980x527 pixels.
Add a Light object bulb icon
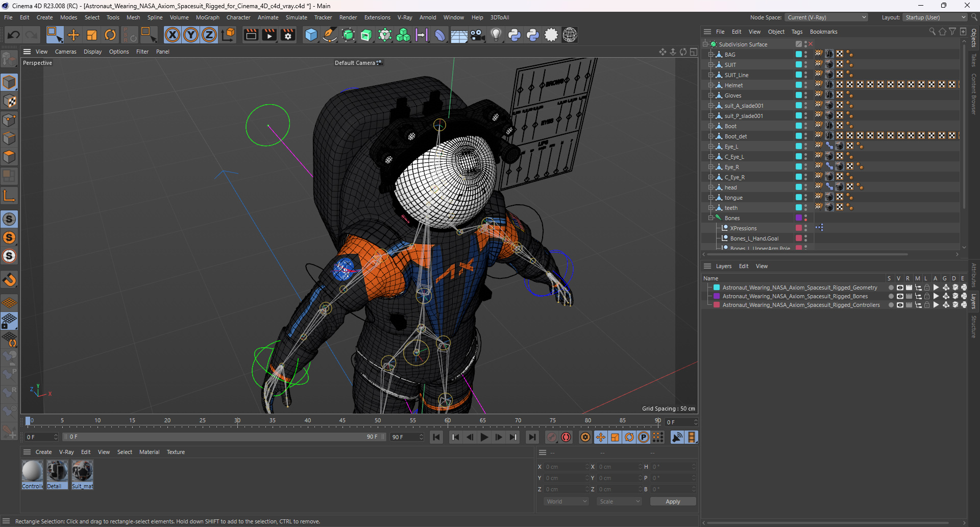pos(496,35)
